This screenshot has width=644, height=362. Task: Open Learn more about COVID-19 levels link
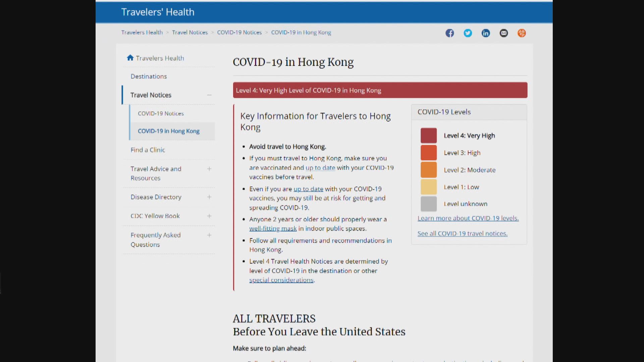click(468, 218)
